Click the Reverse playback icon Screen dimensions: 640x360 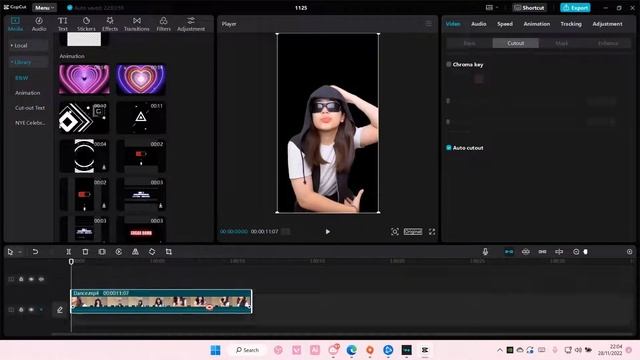pos(119,252)
